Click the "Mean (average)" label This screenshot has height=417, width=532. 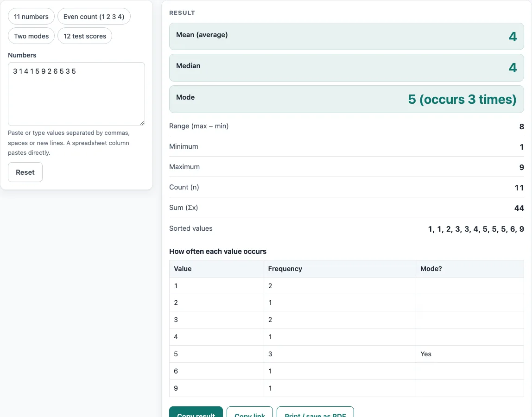[x=202, y=35]
